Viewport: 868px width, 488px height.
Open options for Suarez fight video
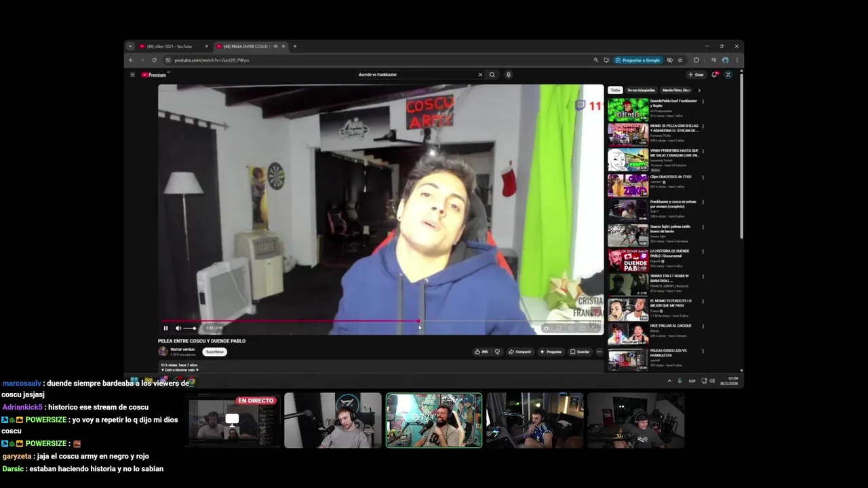(x=703, y=227)
